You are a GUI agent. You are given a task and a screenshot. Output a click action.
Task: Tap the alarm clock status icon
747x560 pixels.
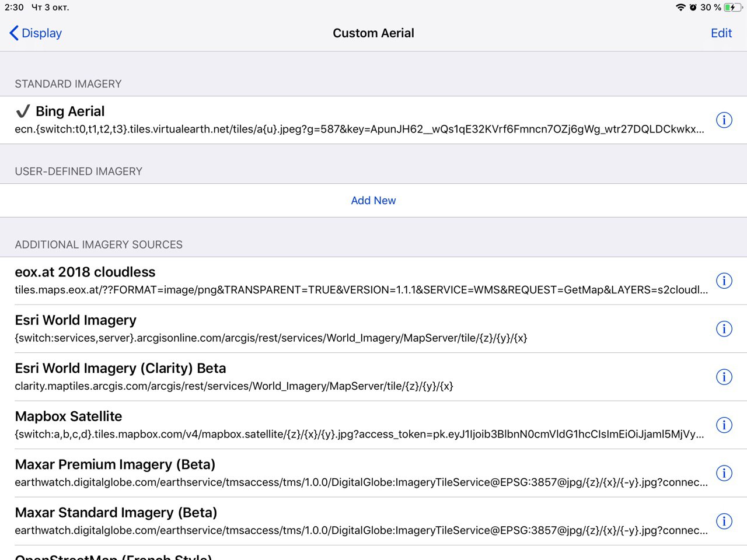pyautogui.click(x=693, y=8)
